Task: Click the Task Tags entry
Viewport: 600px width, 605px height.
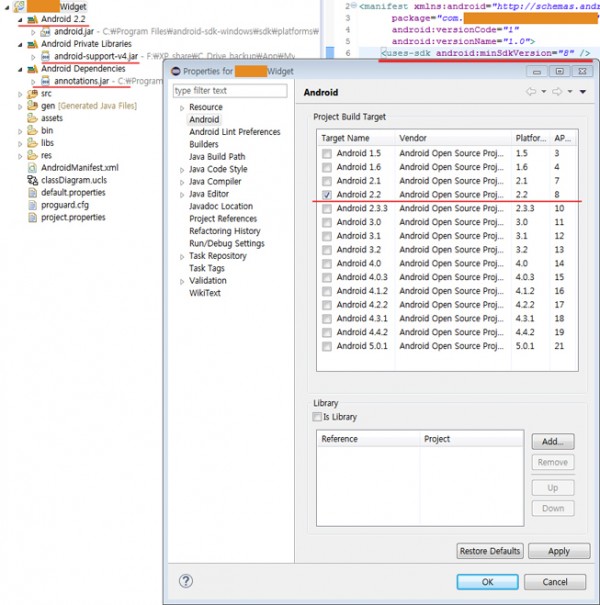Action: pyautogui.click(x=206, y=268)
